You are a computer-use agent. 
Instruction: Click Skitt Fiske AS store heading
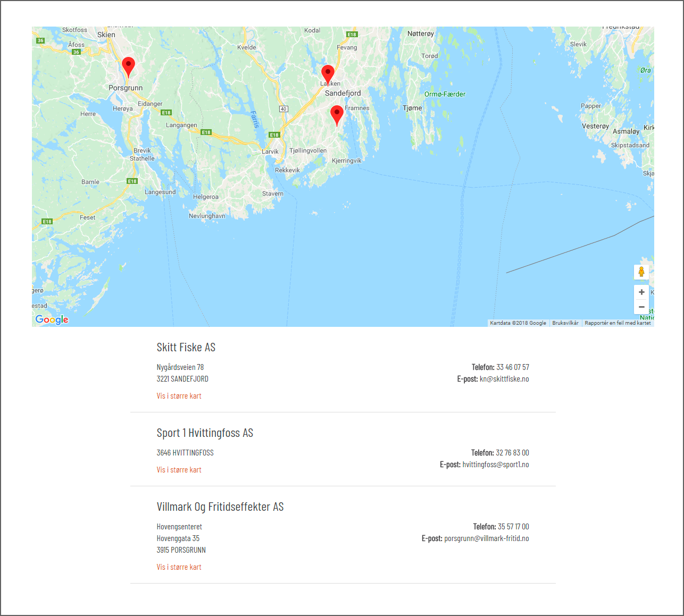pyautogui.click(x=186, y=348)
